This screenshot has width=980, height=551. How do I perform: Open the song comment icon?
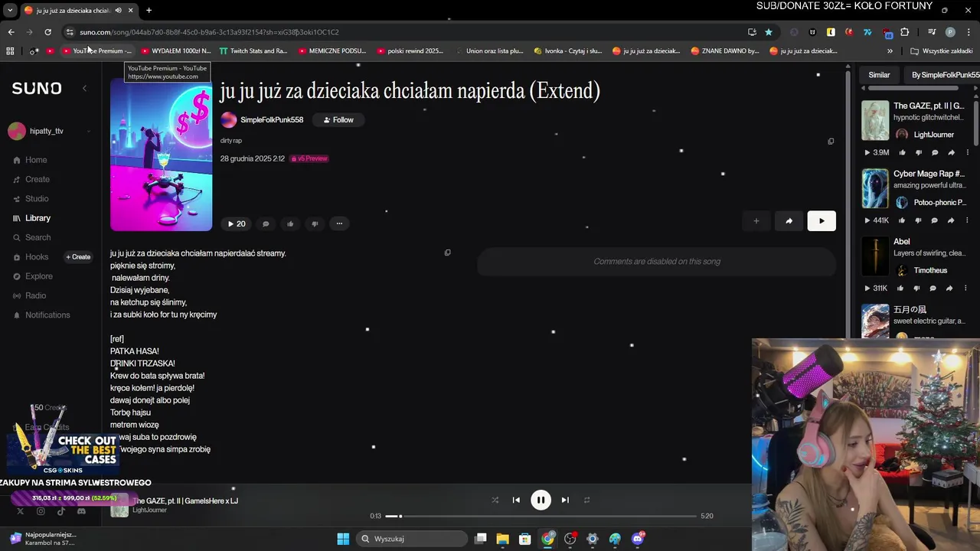(x=266, y=223)
